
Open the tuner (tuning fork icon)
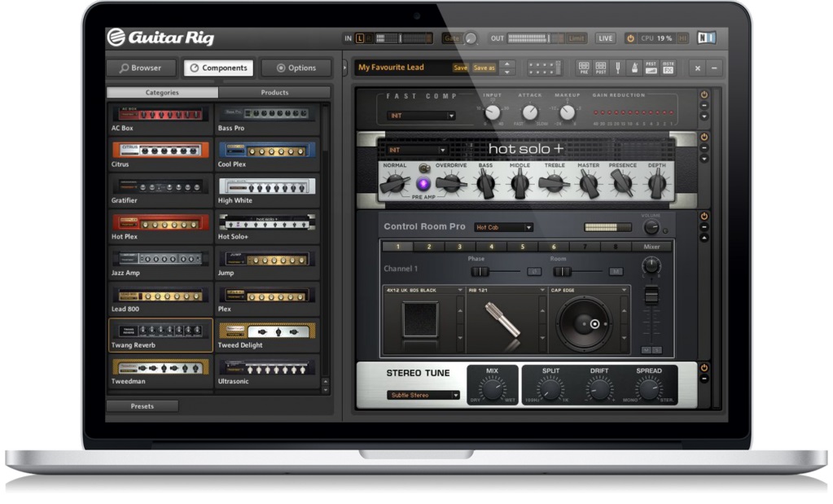[617, 68]
